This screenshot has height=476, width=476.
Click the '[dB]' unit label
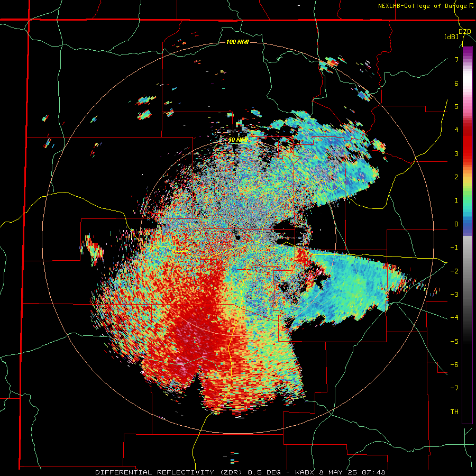pos(452,36)
